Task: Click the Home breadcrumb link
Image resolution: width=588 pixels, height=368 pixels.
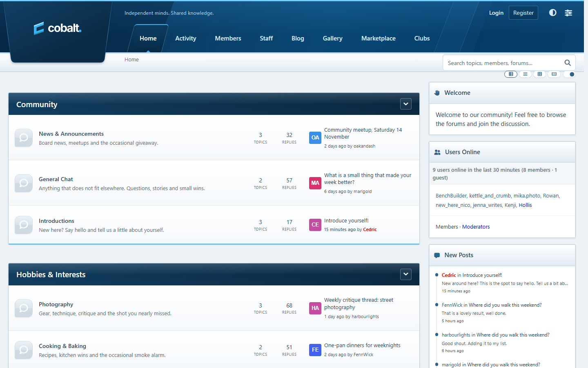Action: (131, 60)
